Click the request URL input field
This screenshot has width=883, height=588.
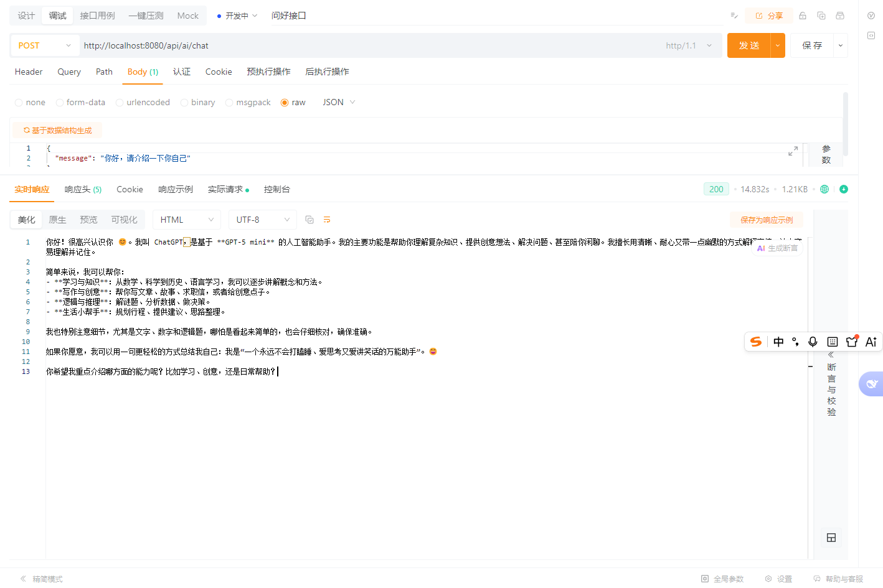371,45
